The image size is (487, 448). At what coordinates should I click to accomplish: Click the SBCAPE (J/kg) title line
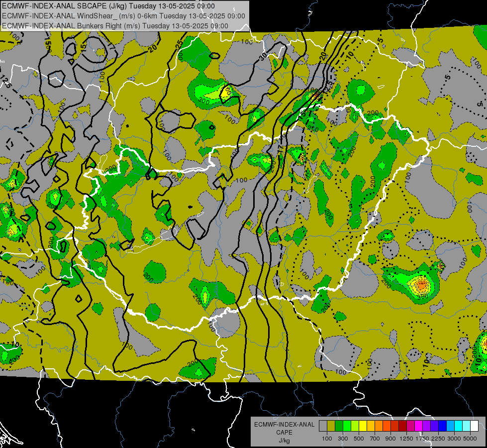click(108, 6)
